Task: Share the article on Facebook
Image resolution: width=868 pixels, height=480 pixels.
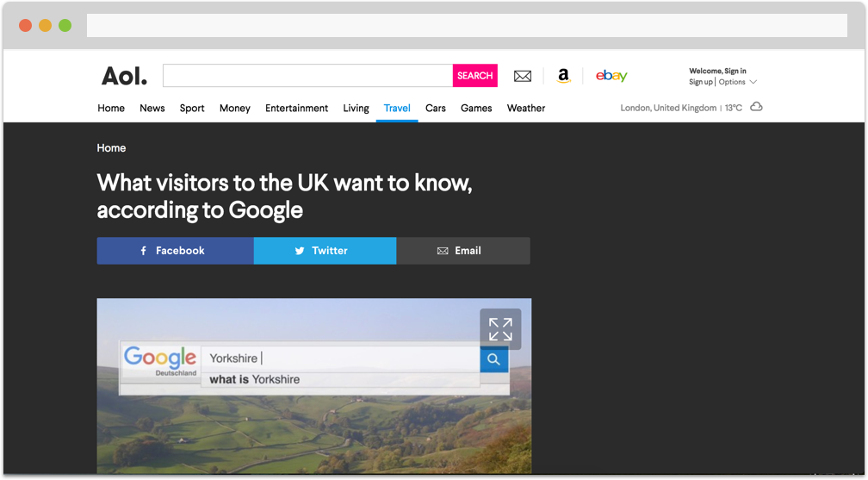Action: tap(176, 251)
